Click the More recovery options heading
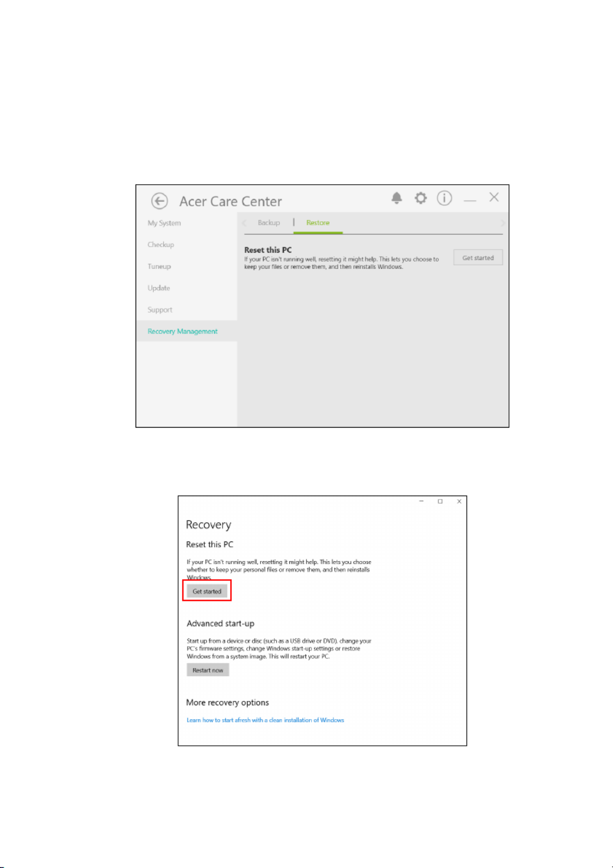 (227, 702)
